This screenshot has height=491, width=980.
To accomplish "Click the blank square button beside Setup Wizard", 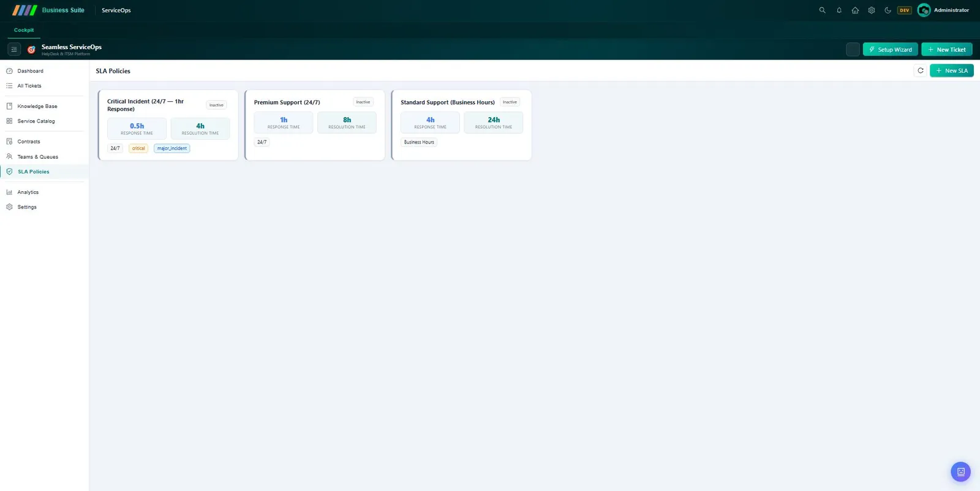I will tap(853, 50).
